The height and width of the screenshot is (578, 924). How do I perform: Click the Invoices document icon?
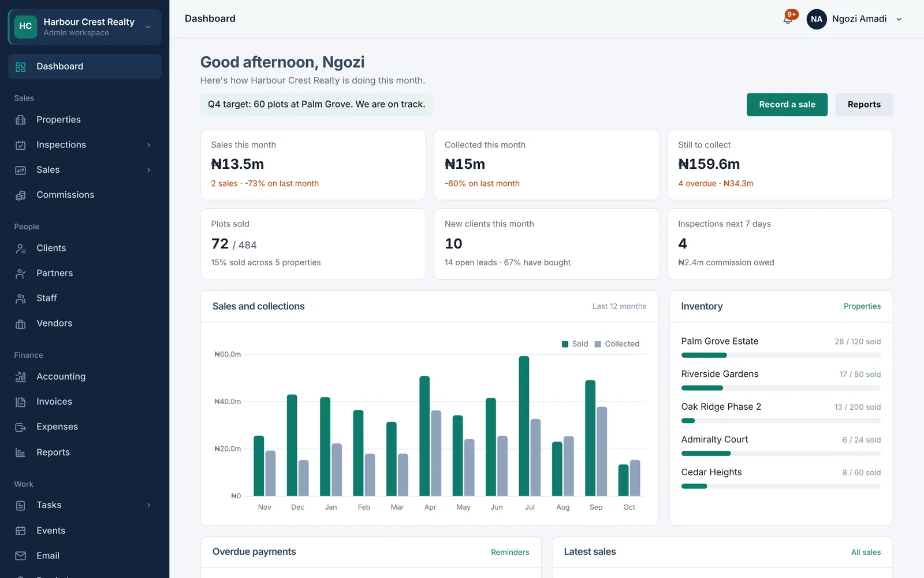[21, 402]
